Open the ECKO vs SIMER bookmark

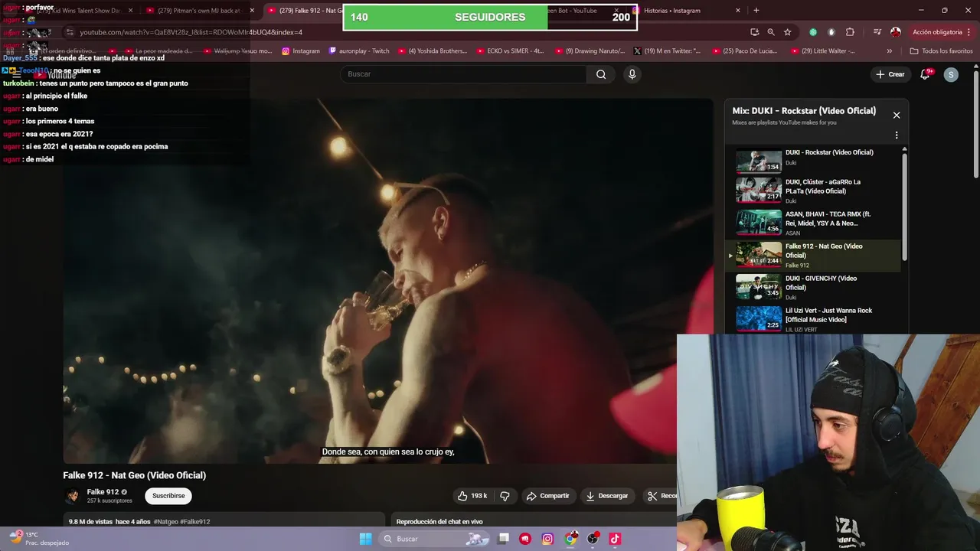point(510,51)
